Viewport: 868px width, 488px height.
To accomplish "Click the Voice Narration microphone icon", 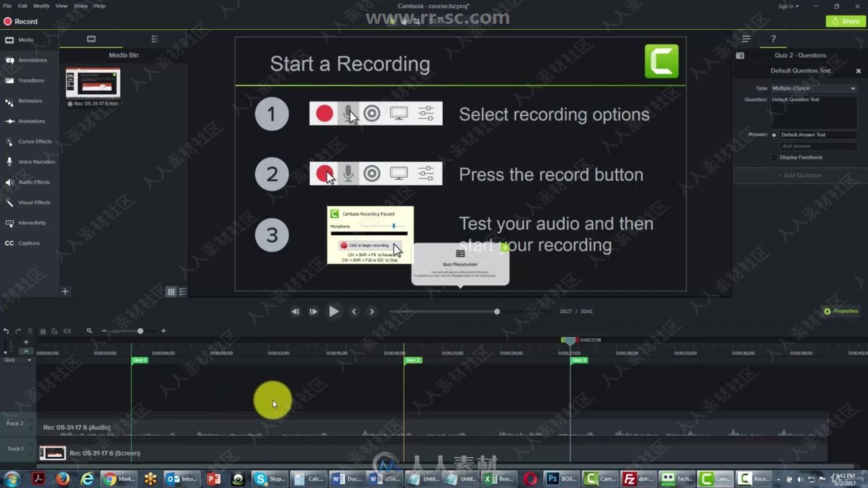I will (9, 162).
